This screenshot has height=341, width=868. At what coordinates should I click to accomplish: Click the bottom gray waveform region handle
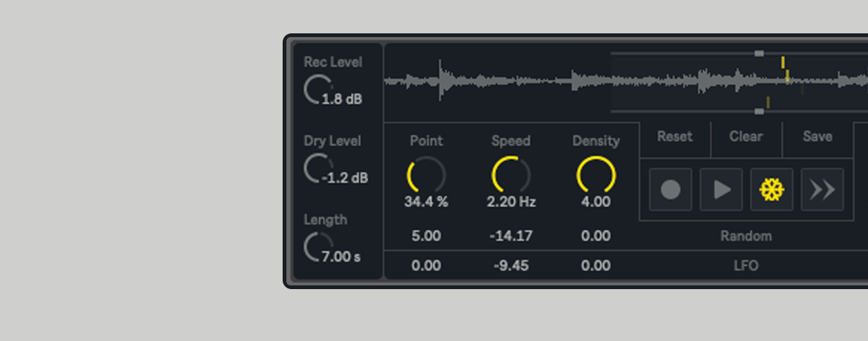[758, 111]
